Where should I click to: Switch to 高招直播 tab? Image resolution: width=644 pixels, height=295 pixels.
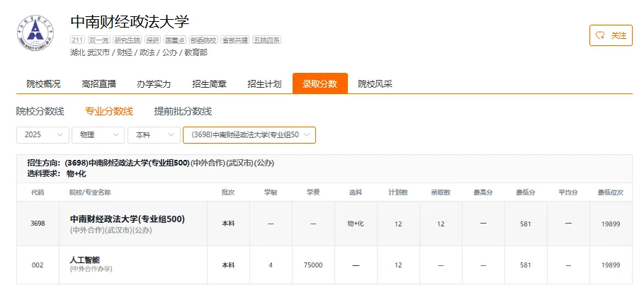coord(98,83)
